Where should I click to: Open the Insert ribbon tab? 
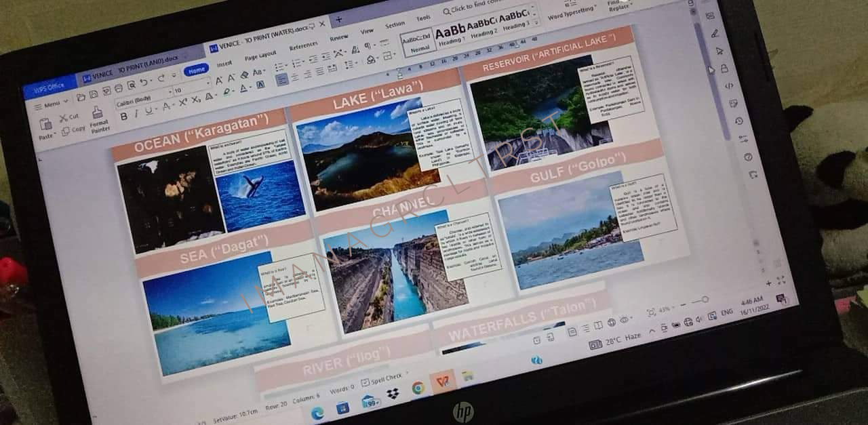224,64
